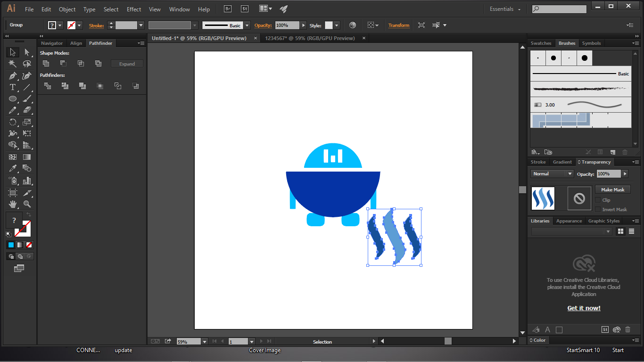Open the blending mode Normal dropdown
This screenshot has height=362, width=644.
tap(552, 174)
